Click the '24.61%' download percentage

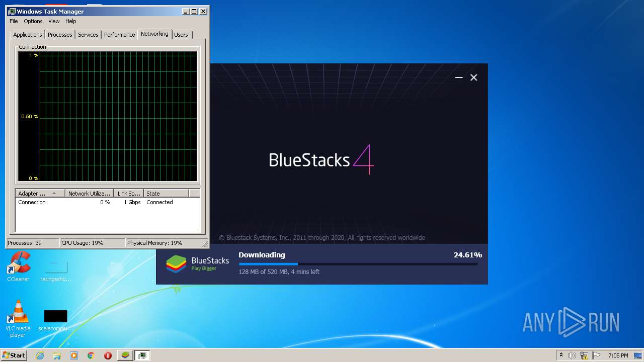(468, 255)
